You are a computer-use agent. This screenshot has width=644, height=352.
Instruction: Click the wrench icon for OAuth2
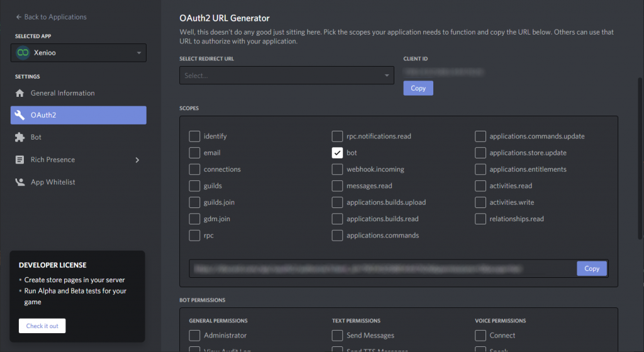[x=19, y=115]
